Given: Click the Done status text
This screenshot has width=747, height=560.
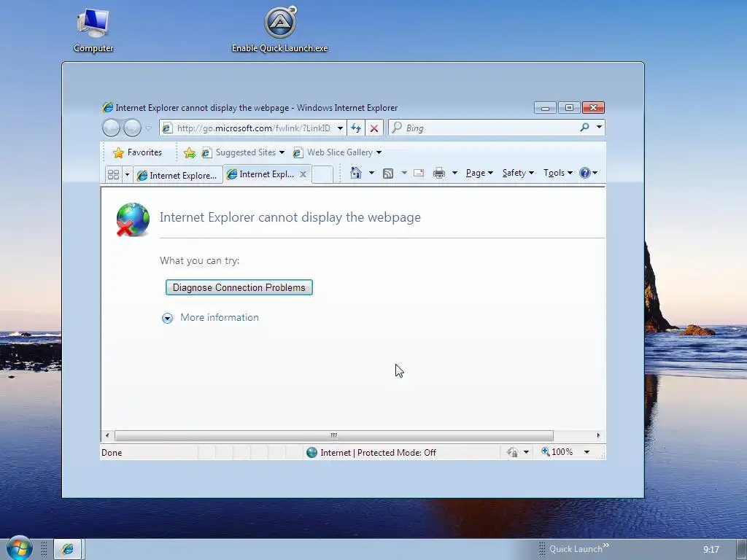Looking at the screenshot, I should point(112,453).
